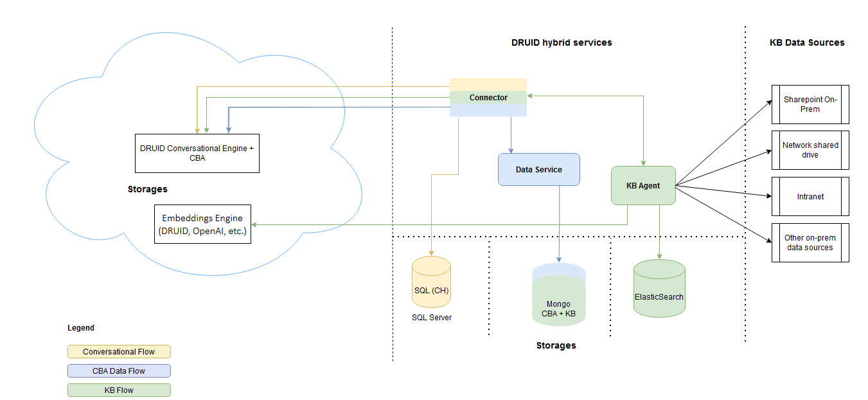Viewport: 868px width, 400px height.
Task: Click the Sharepoint On-Prem data source box
Action: pyautogui.click(x=810, y=104)
